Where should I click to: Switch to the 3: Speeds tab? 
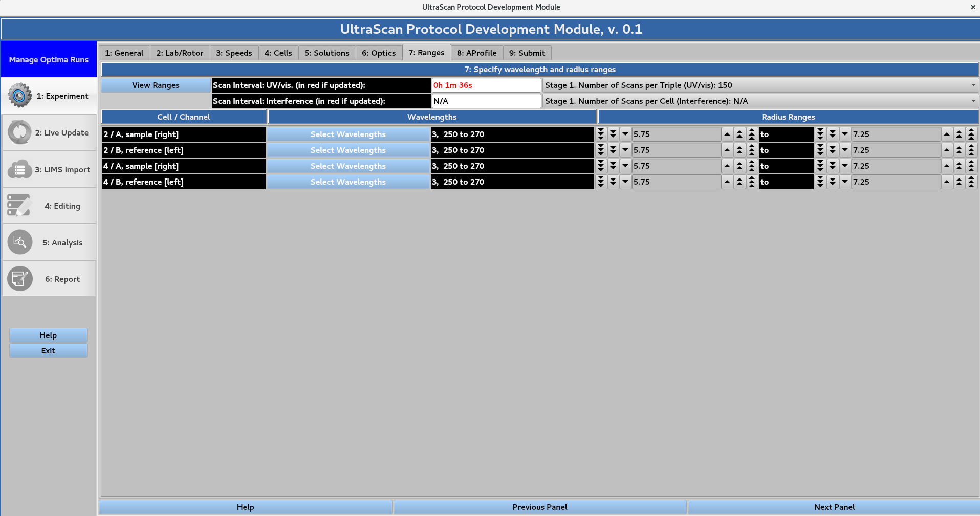[x=233, y=53]
